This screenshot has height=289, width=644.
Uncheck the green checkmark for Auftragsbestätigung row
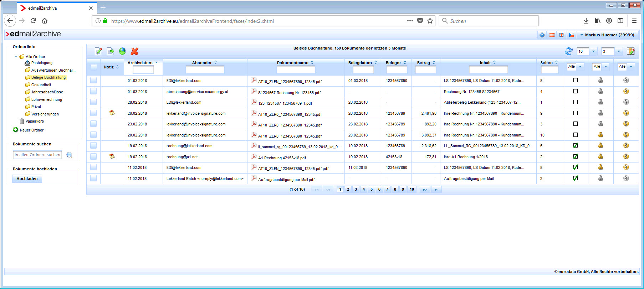[575, 178]
